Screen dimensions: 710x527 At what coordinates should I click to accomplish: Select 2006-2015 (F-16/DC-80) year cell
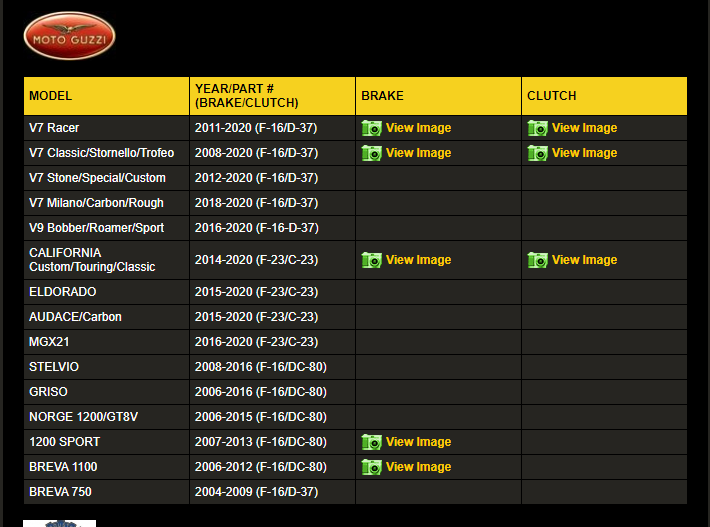coord(273,417)
